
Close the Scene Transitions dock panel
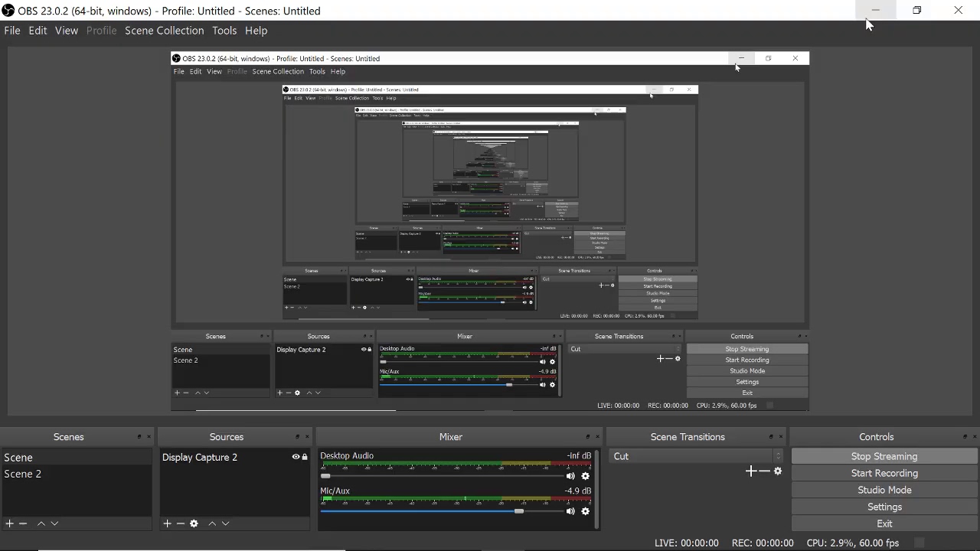[781, 437]
